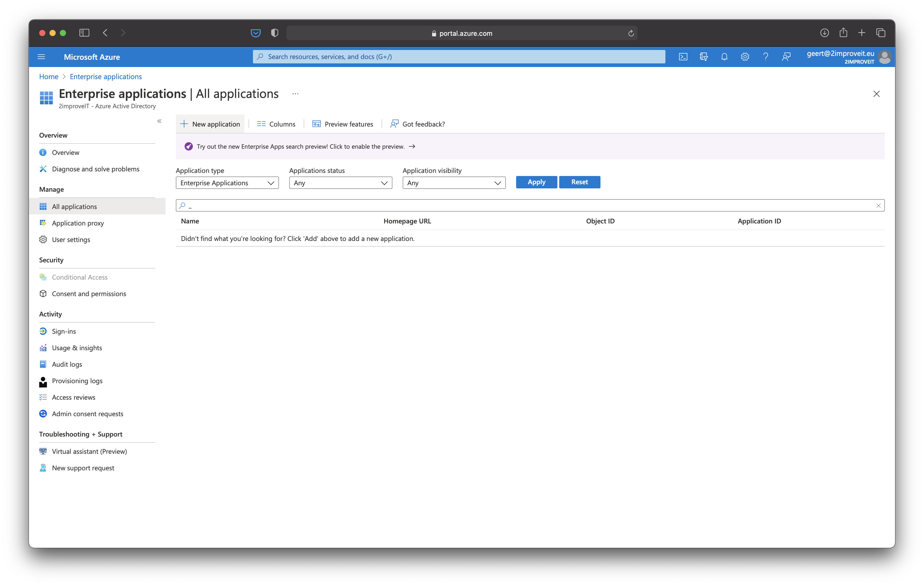
Task: Click the Homepage URL column header
Action: coord(407,221)
